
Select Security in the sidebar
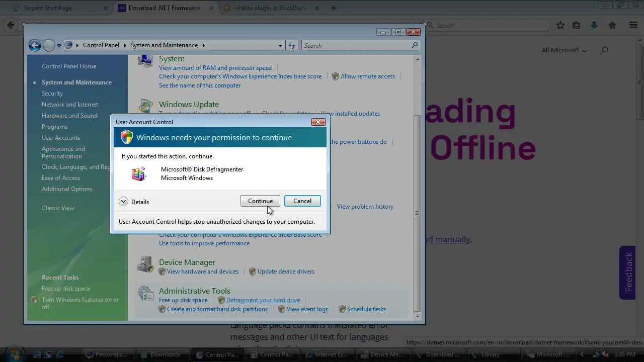click(x=52, y=94)
